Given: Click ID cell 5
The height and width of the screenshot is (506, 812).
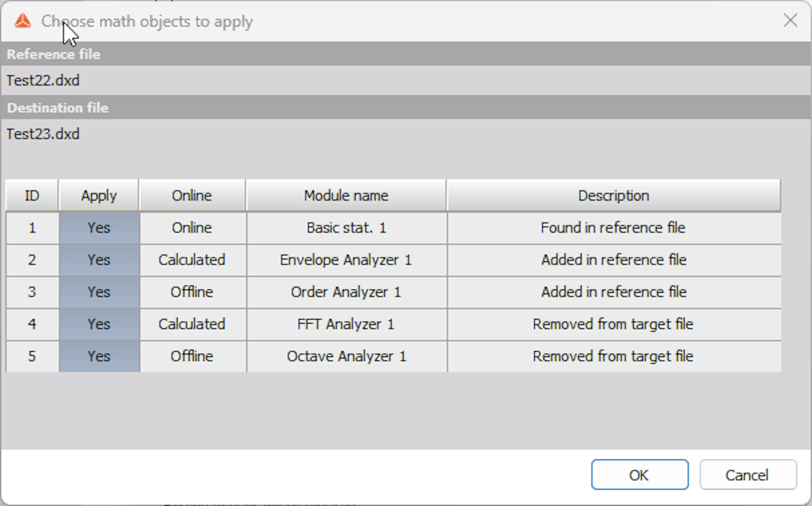Looking at the screenshot, I should (33, 357).
